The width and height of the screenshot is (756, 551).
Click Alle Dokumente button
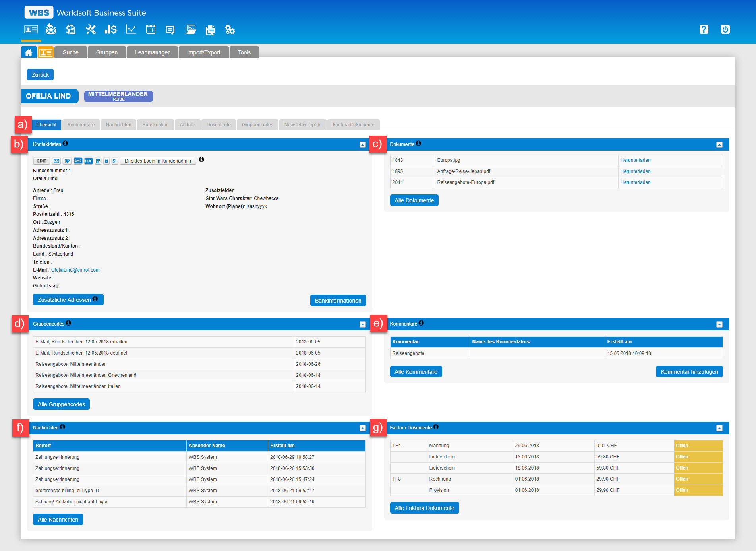click(414, 200)
